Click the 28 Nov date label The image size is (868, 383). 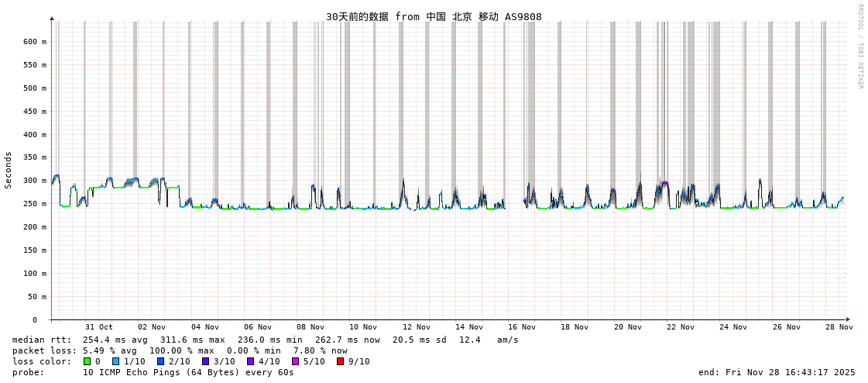(839, 327)
